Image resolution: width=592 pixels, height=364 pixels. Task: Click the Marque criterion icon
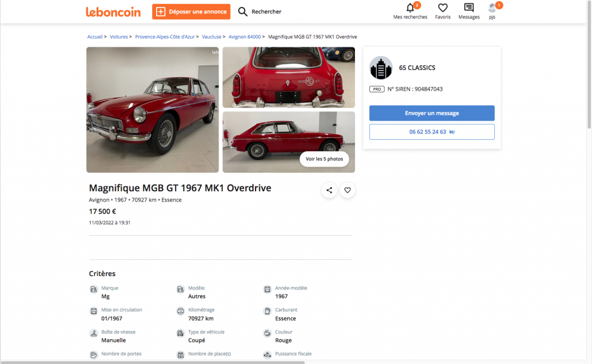click(93, 289)
